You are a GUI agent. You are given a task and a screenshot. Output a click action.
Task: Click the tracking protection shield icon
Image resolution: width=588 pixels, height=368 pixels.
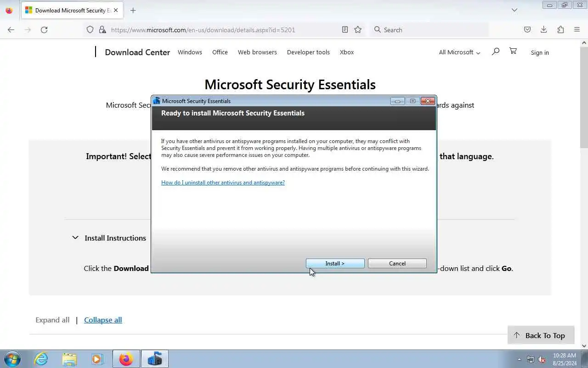pos(90,29)
